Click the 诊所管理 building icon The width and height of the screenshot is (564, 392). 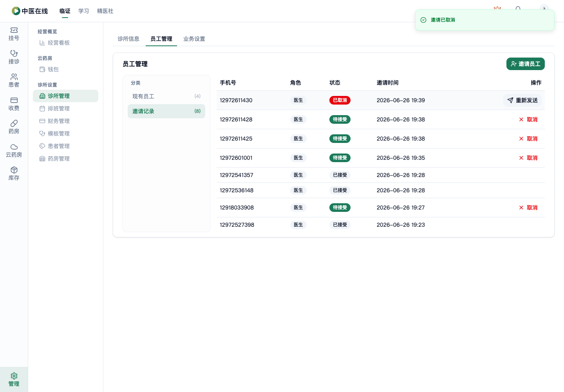click(42, 96)
